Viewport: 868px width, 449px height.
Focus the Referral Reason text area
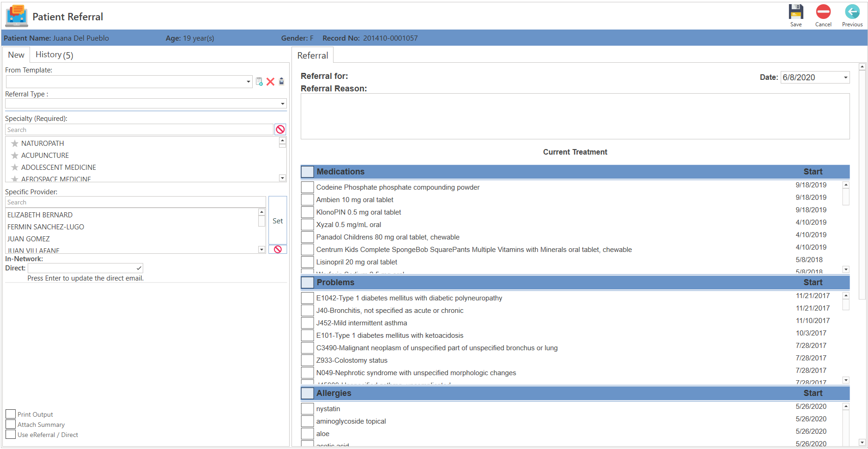(x=575, y=116)
